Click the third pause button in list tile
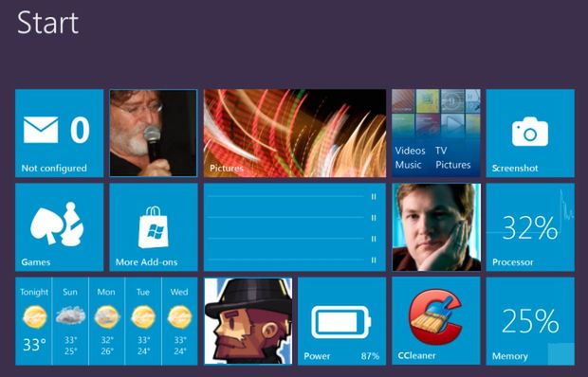Image resolution: width=588 pixels, height=377 pixels. 374,239
